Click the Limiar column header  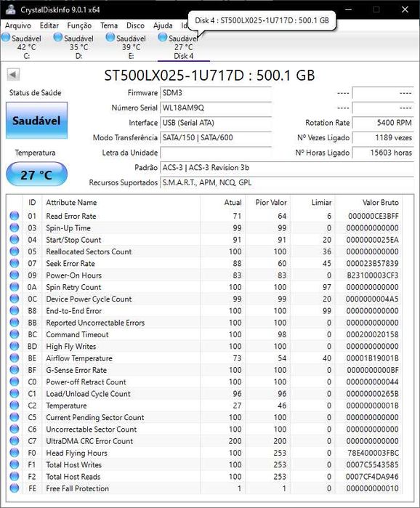click(x=321, y=203)
